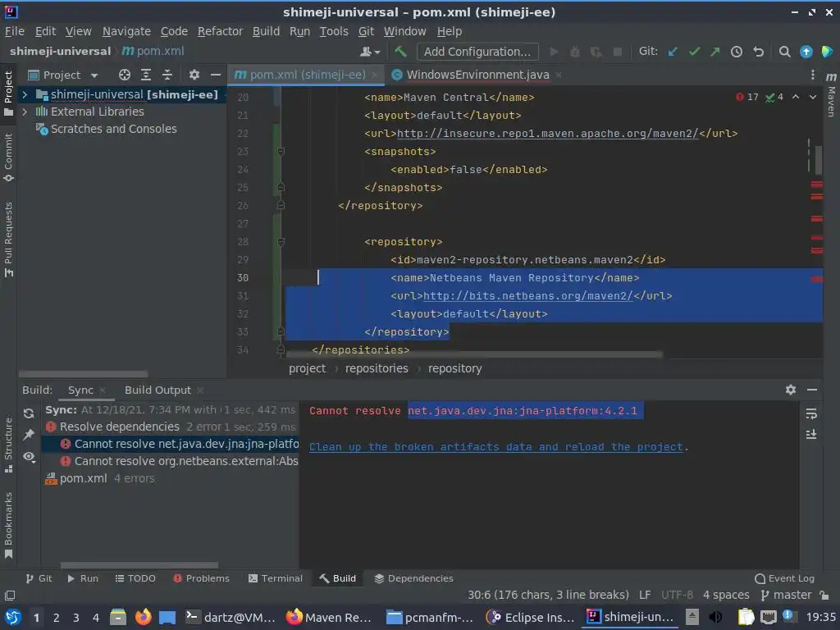
Task: Click the Reload Maven sync icon in Build panel
Action: [x=29, y=413]
